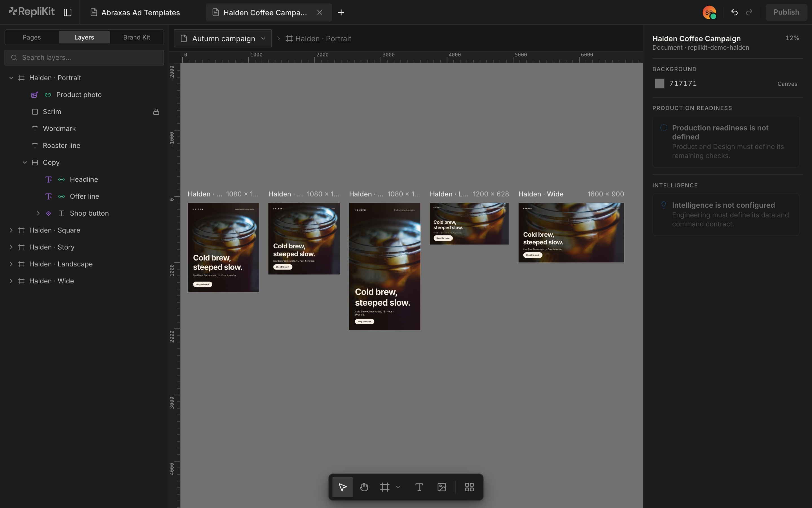The width and height of the screenshot is (812, 508).
Task: Click the component diamond icon on Shop button
Action: (x=48, y=213)
